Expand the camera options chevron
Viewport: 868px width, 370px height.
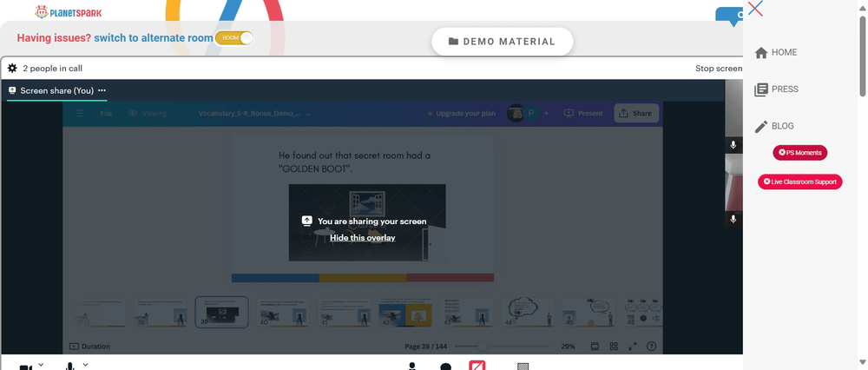41,364
